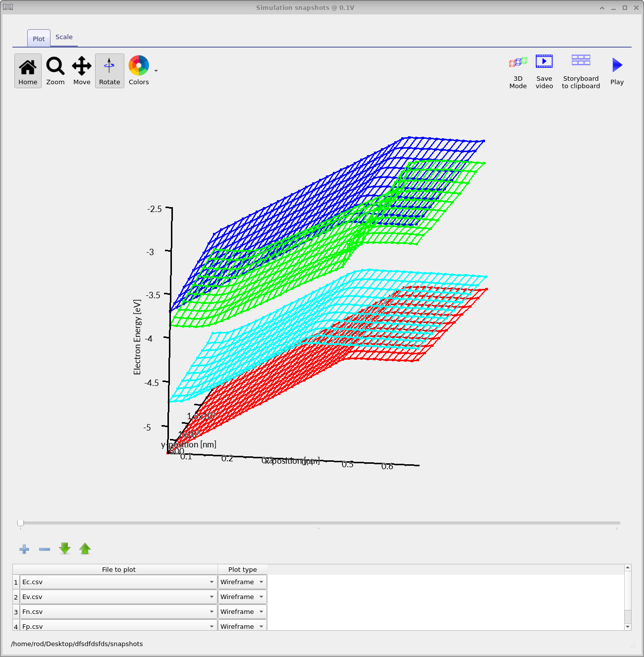Toggle 3D Mode cubes icon
644x657 pixels.
[x=518, y=71]
